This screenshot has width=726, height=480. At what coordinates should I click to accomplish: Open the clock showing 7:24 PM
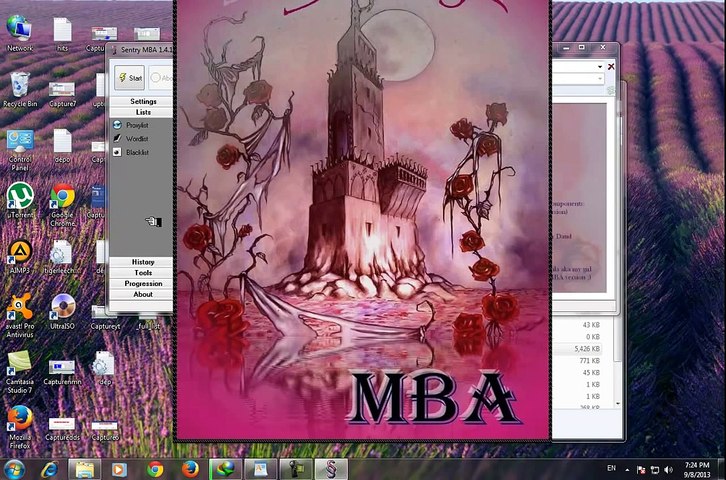click(697, 469)
